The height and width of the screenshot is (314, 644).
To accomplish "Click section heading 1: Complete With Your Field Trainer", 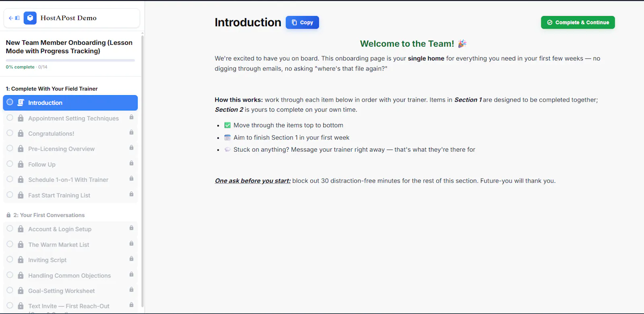I will tap(52, 89).
